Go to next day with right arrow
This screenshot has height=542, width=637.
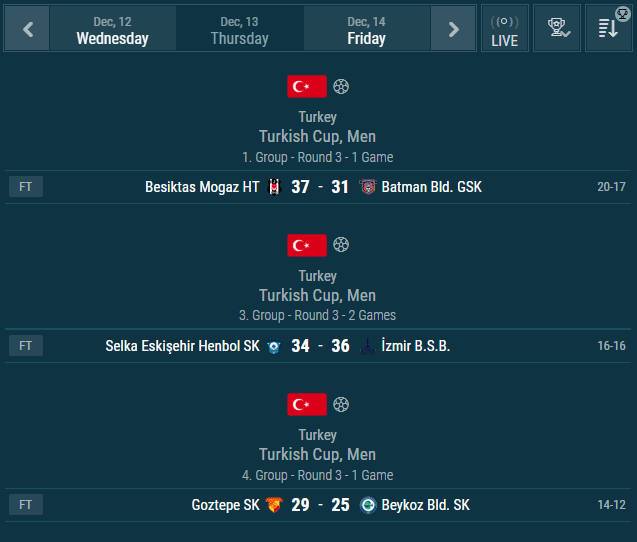tap(453, 29)
